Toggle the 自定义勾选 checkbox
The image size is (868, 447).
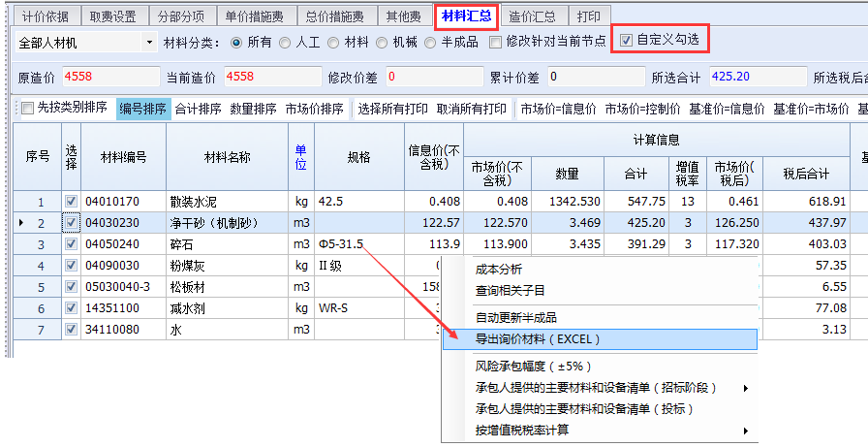(626, 41)
